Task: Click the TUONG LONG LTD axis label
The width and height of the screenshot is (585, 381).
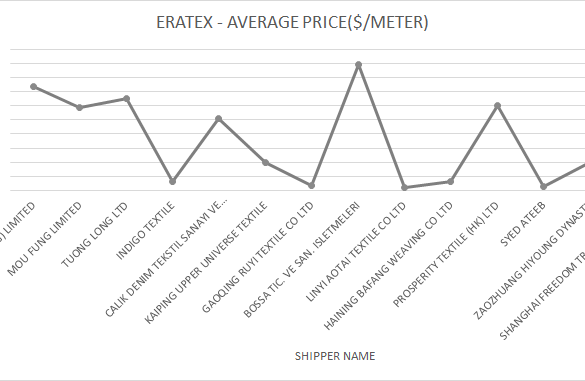Action: click(x=94, y=235)
